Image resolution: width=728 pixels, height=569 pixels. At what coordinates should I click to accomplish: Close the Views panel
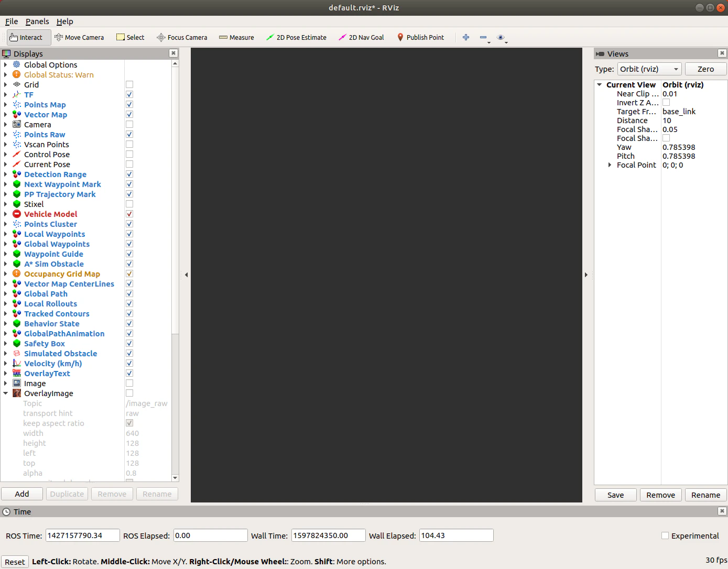click(722, 53)
